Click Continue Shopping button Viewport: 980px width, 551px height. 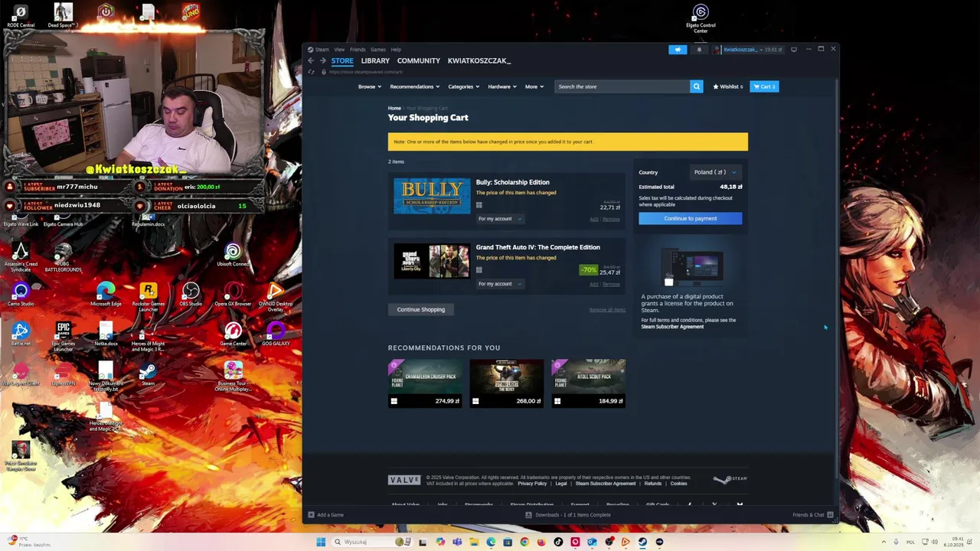coord(421,310)
